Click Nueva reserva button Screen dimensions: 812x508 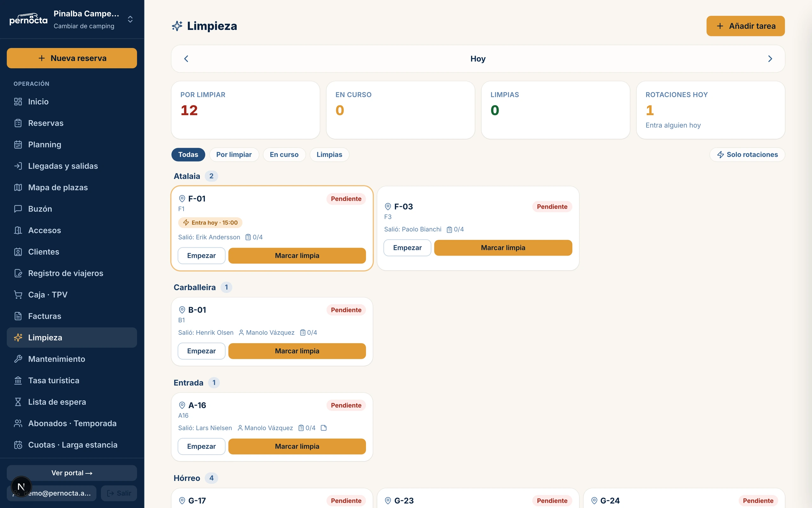(x=72, y=58)
